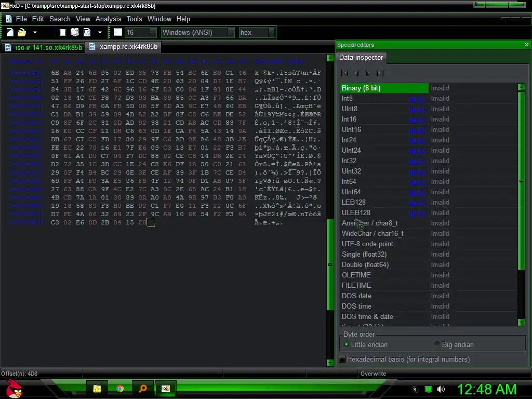
Task: Open the Edit menu
Action: pos(38,19)
